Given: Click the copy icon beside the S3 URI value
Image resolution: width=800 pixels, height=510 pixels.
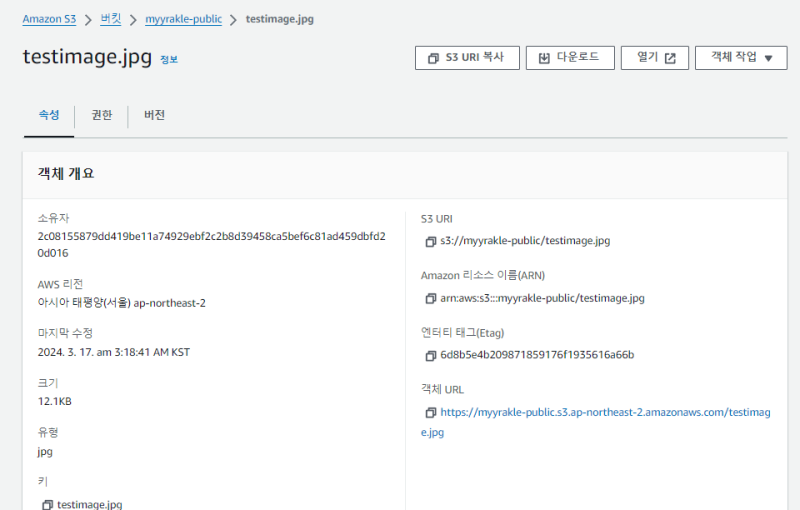Looking at the screenshot, I should tap(431, 241).
